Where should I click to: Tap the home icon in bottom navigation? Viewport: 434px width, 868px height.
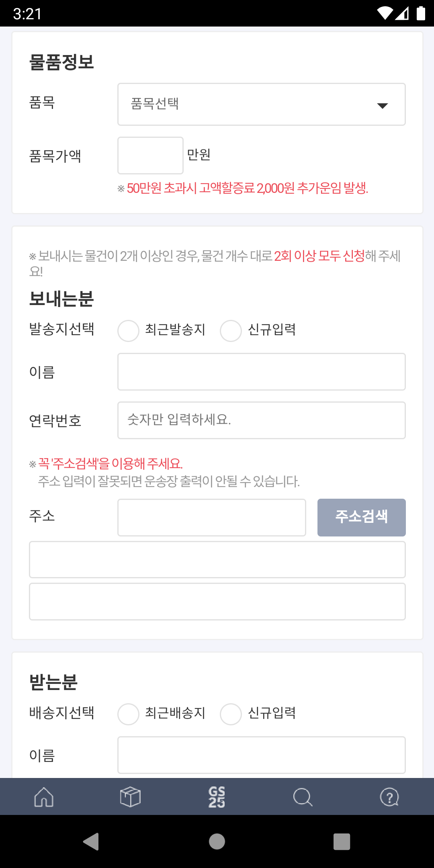tap(44, 797)
